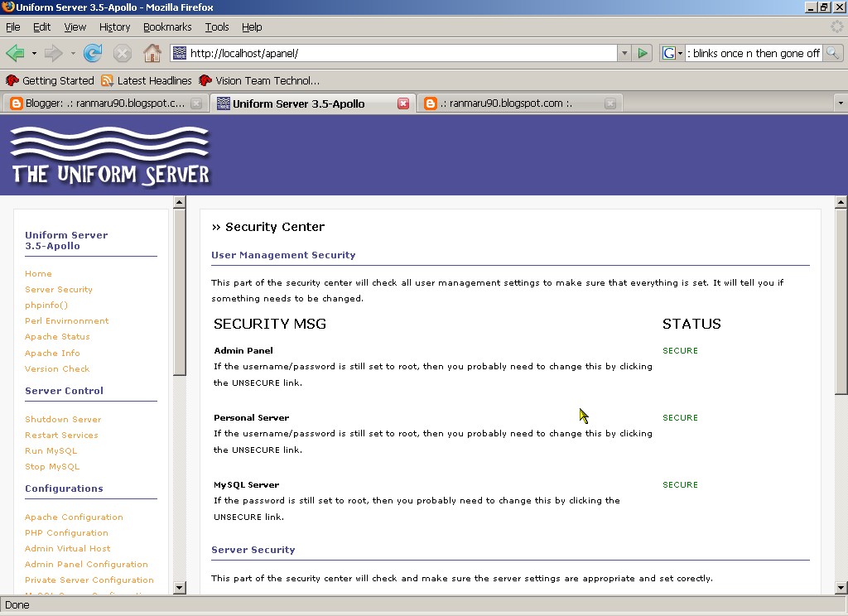Click the main content scroll-up arrow
The height and width of the screenshot is (616, 848).
pyautogui.click(x=841, y=202)
